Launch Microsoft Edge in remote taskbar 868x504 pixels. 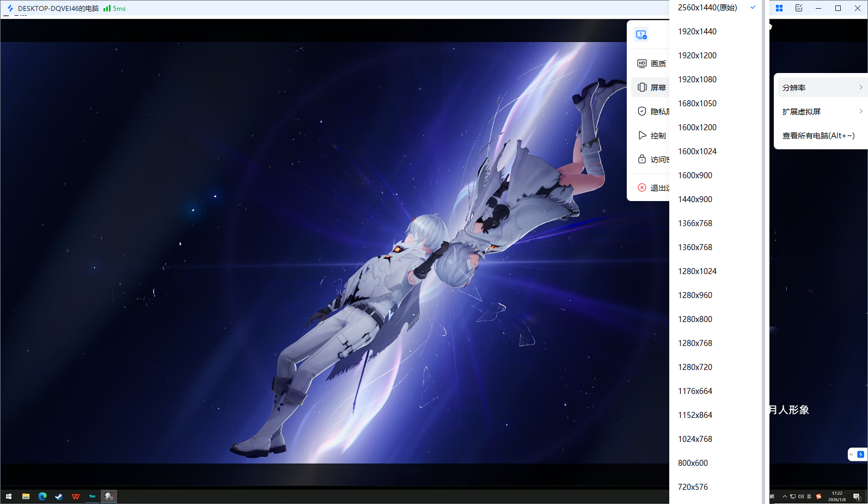tap(42, 496)
